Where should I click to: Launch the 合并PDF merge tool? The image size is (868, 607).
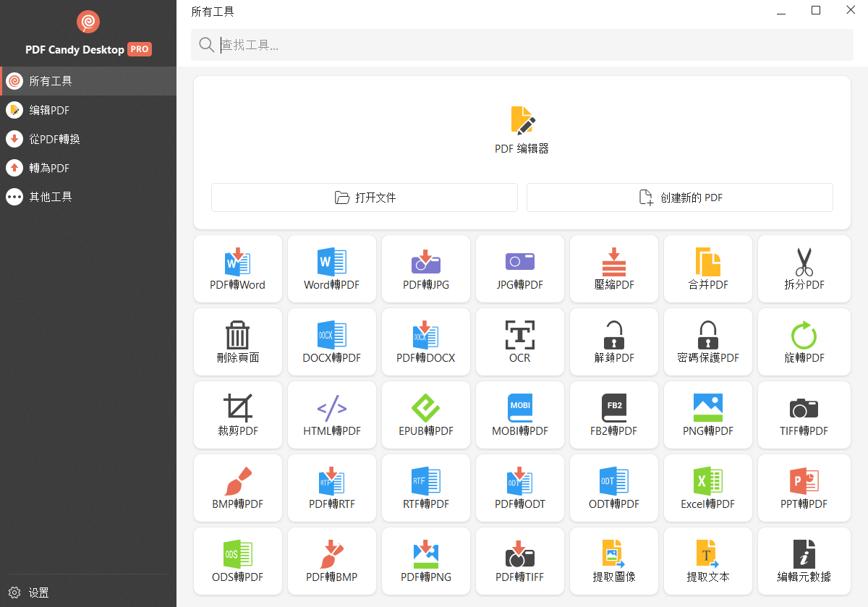(x=707, y=268)
